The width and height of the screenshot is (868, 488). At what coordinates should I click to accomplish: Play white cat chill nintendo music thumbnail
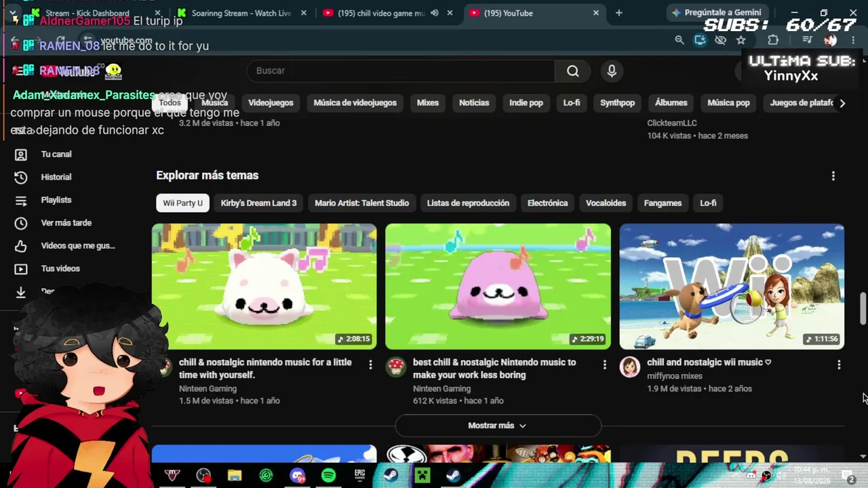[264, 287]
